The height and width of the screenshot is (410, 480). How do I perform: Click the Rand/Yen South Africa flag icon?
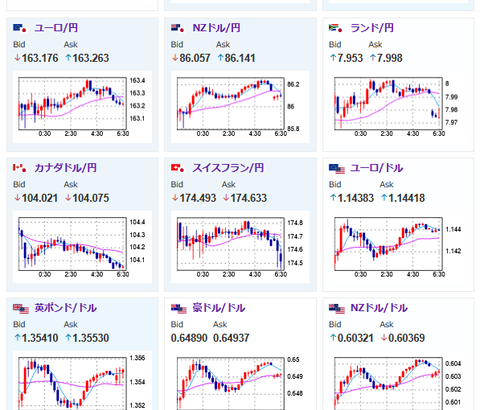(x=335, y=28)
